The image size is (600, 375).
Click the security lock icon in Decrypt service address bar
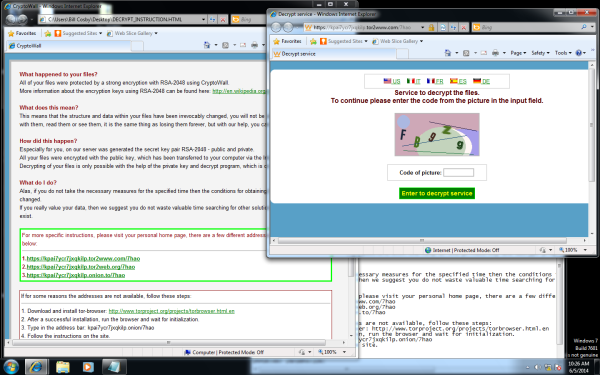[x=431, y=28]
